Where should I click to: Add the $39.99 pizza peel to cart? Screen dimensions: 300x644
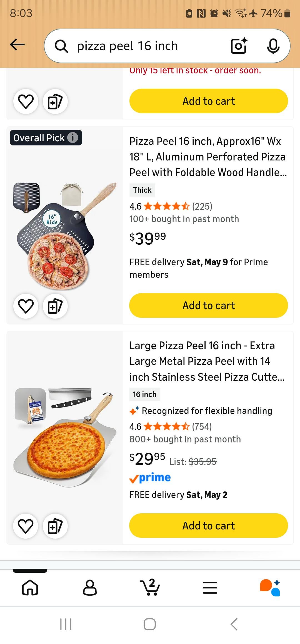208,305
